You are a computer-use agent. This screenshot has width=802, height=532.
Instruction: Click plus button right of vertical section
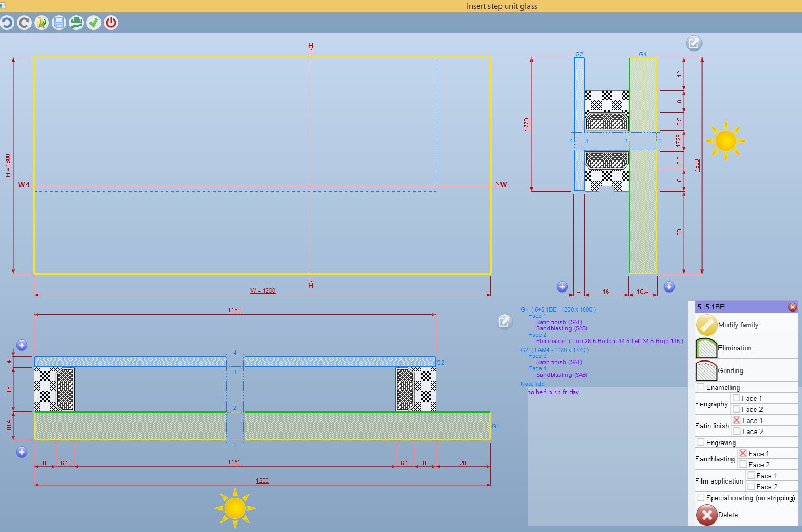669,287
